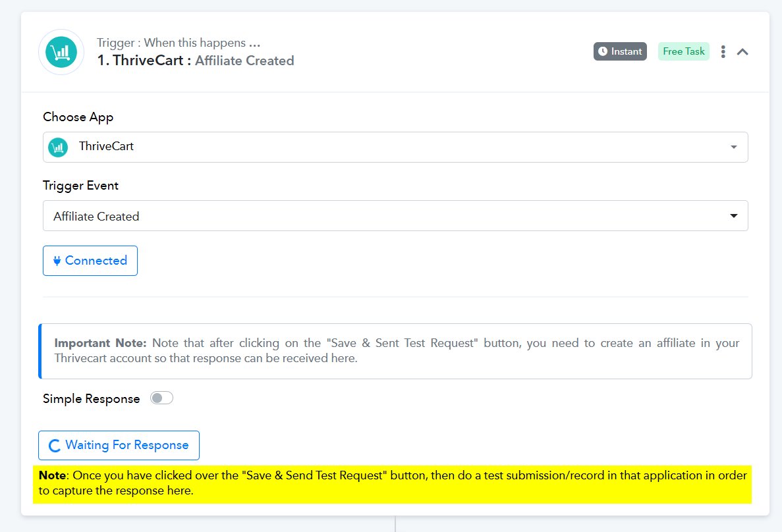Screen dimensions: 782x532
Task: Click the yellow highlighted Note text
Action: [392, 484]
